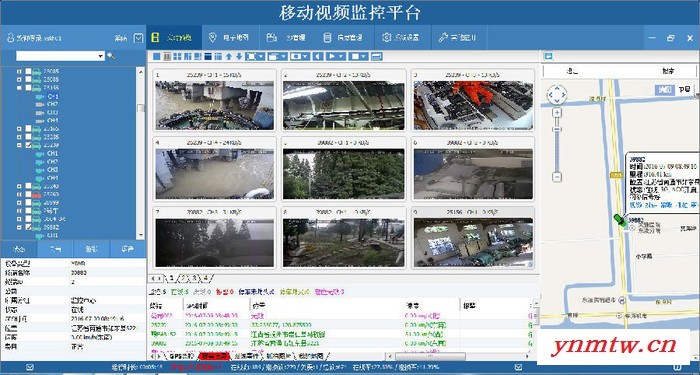Click the folder icon in video toolbar
This screenshot has width=700, height=375.
coord(274,56)
